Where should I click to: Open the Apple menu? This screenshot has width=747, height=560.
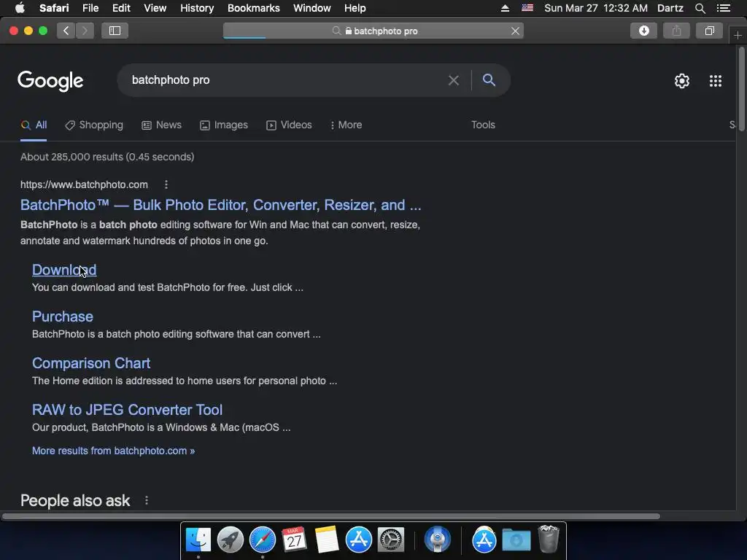tap(20, 8)
